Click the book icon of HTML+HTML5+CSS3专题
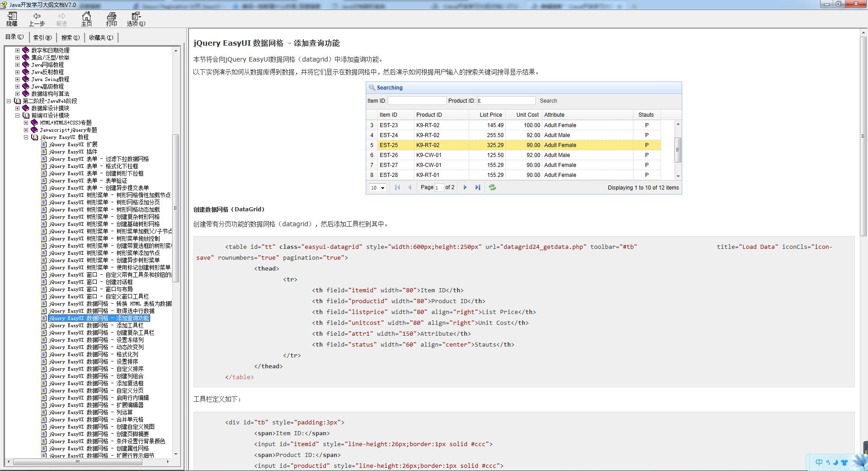 point(34,123)
